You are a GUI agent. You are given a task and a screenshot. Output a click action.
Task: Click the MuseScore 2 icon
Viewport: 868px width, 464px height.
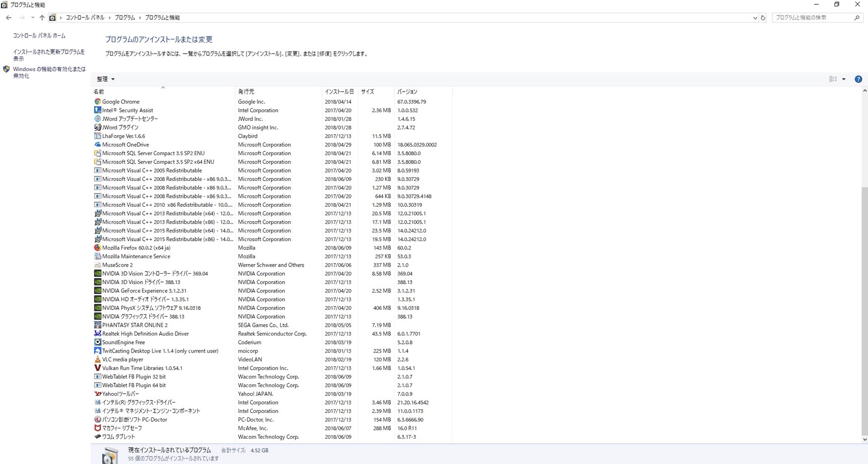(x=98, y=265)
